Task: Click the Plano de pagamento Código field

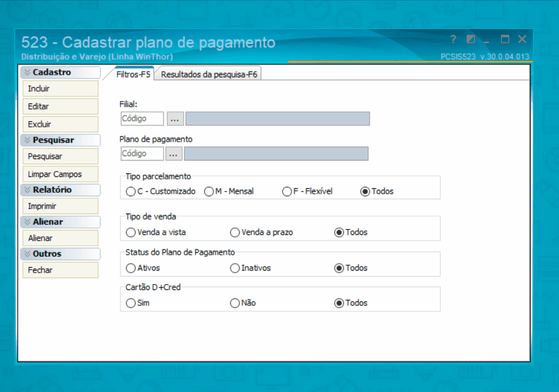Action: click(x=142, y=154)
